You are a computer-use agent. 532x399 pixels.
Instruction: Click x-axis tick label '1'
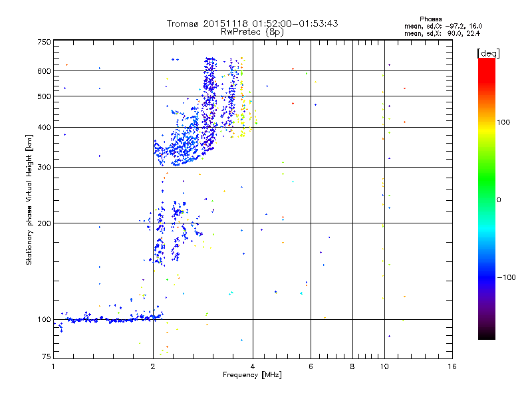[x=53, y=366]
